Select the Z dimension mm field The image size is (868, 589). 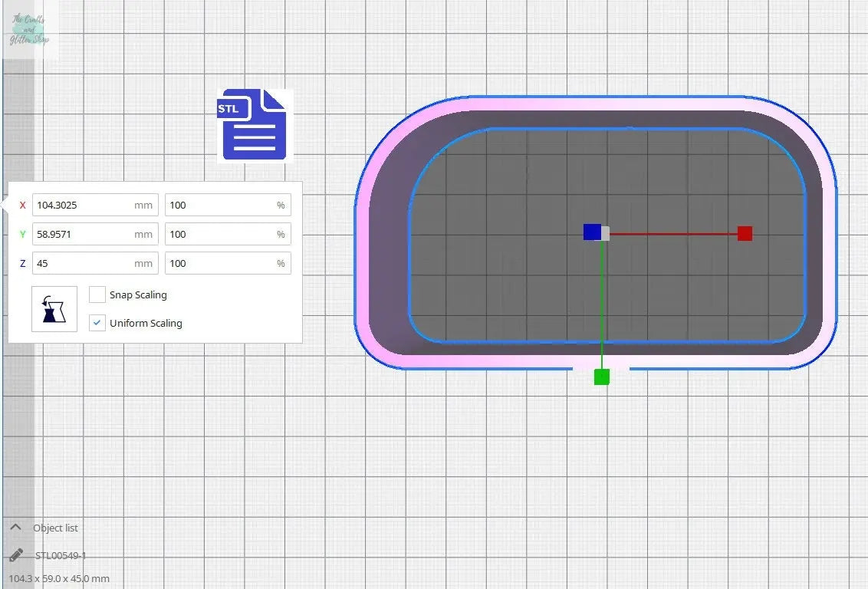coord(83,263)
